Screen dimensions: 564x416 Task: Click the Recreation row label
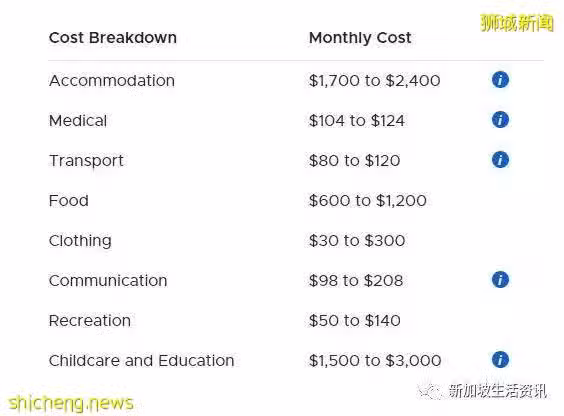click(90, 321)
